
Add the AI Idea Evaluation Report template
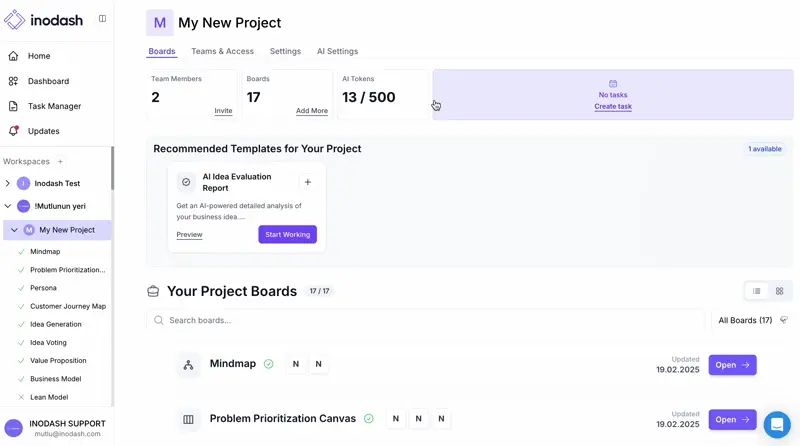[x=308, y=182]
